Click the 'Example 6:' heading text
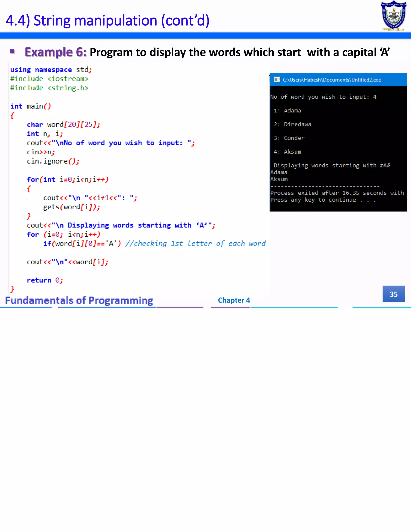Image resolution: width=411 pixels, height=532 pixels. pyautogui.click(x=56, y=52)
